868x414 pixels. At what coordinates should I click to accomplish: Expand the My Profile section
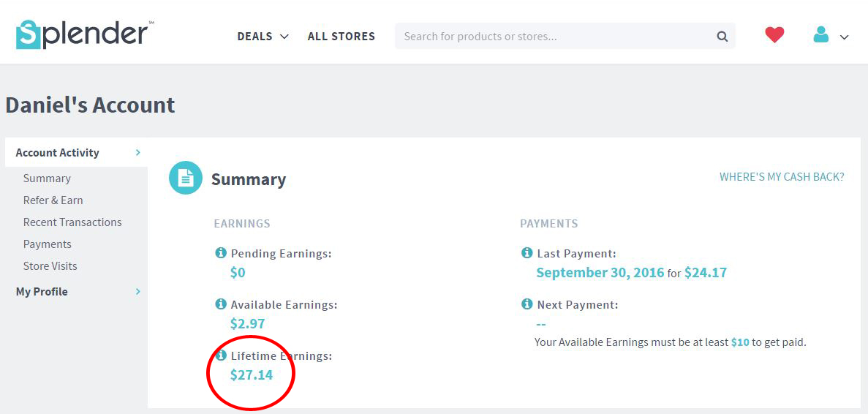click(137, 292)
